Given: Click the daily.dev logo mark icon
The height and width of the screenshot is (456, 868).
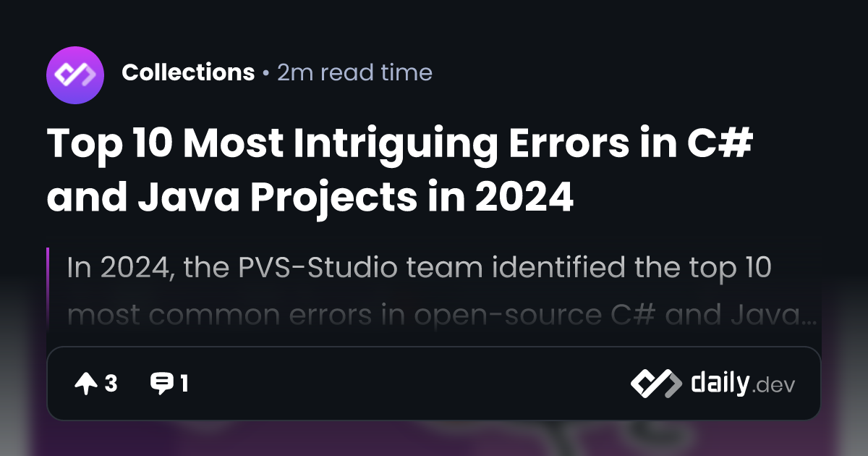Looking at the screenshot, I should (x=655, y=384).
